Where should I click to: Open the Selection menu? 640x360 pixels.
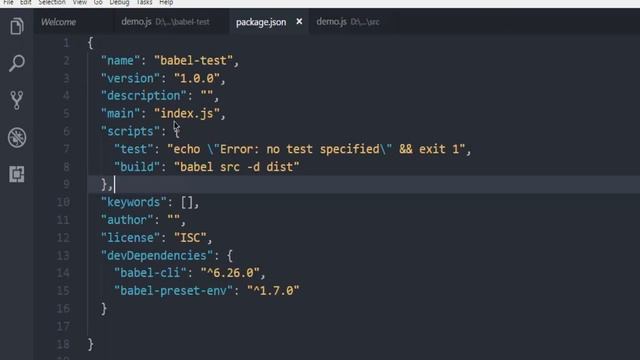52,2
